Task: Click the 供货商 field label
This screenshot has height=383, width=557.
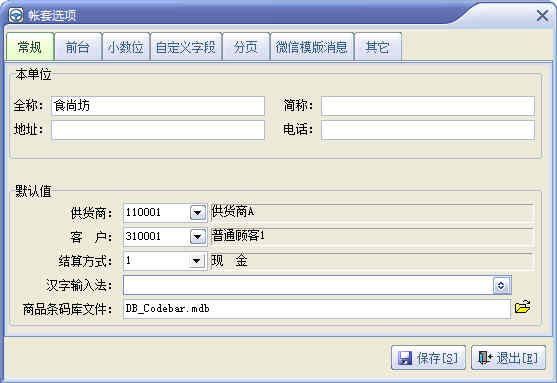Action: point(91,213)
